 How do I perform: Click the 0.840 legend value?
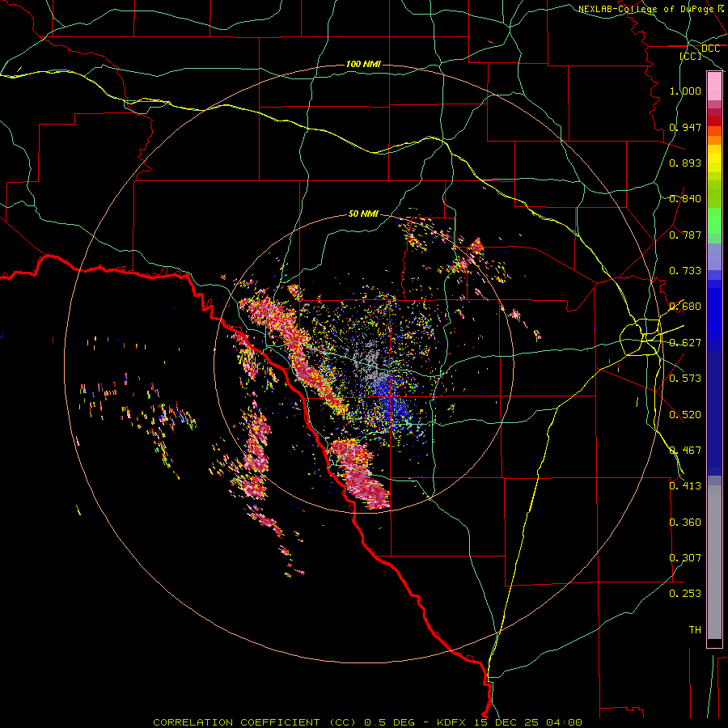685,199
